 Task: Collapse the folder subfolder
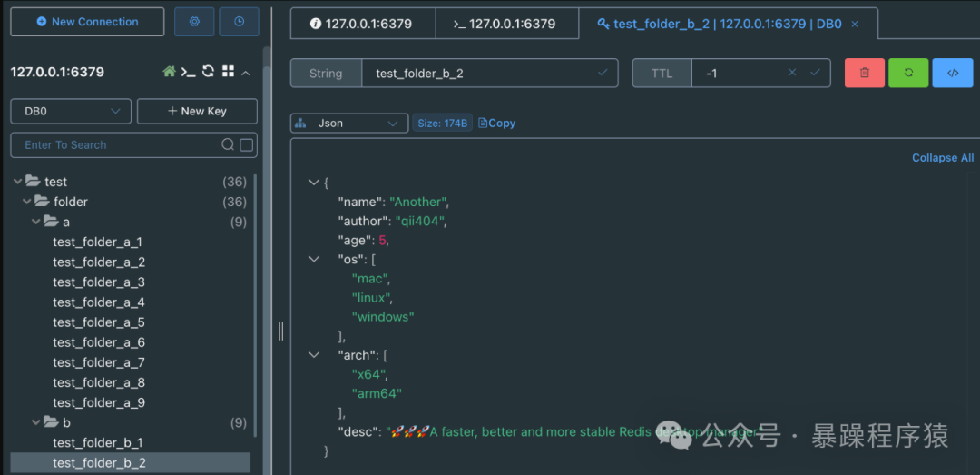point(27,203)
